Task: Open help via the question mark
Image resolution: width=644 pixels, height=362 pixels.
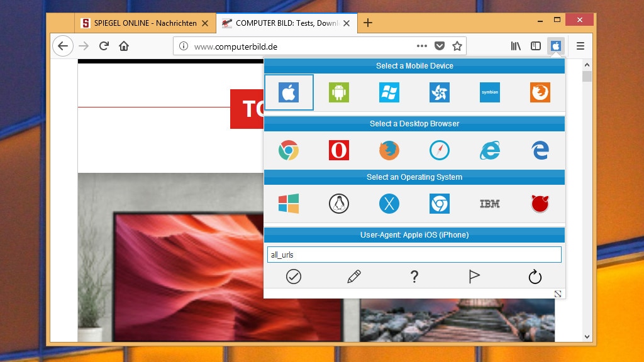Action: click(x=414, y=276)
